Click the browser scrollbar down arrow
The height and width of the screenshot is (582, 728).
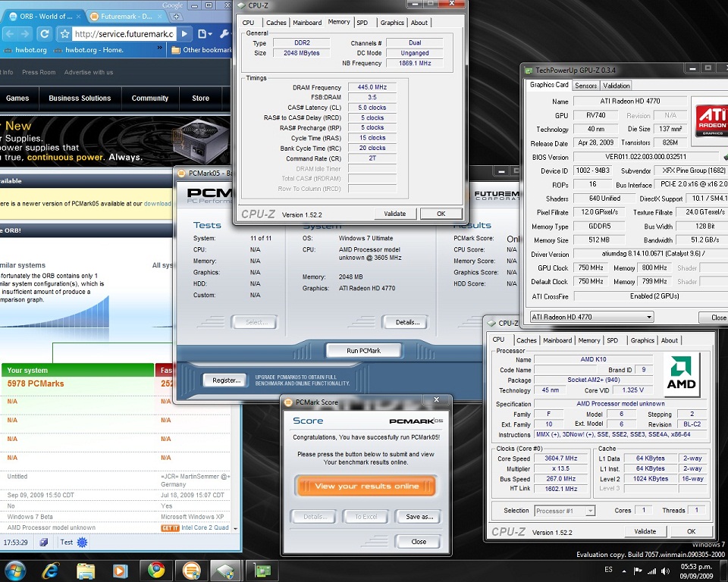click(235, 529)
